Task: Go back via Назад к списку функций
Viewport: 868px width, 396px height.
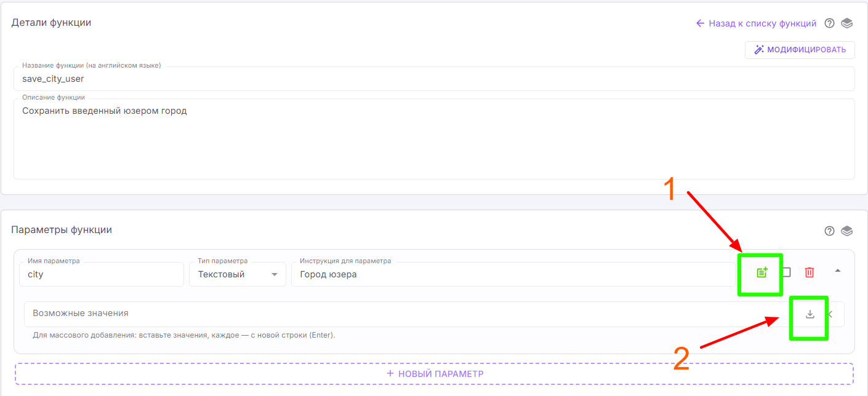Action: pyautogui.click(x=762, y=23)
